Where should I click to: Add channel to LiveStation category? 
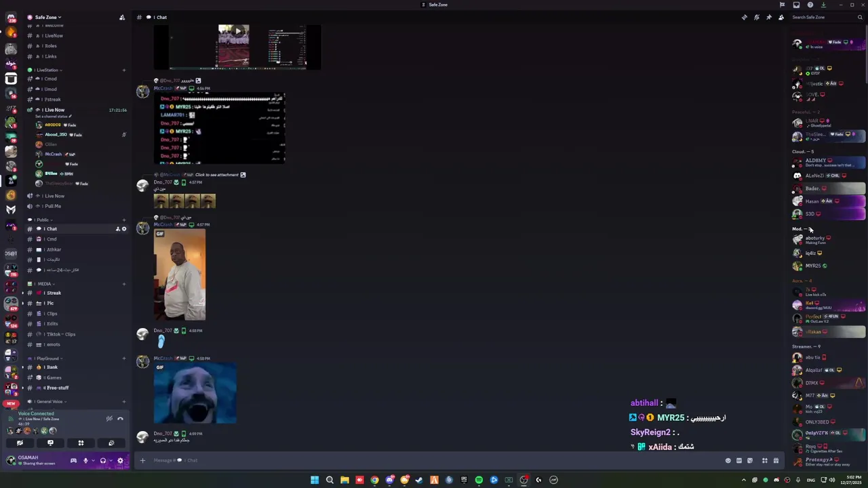pyautogui.click(x=123, y=70)
